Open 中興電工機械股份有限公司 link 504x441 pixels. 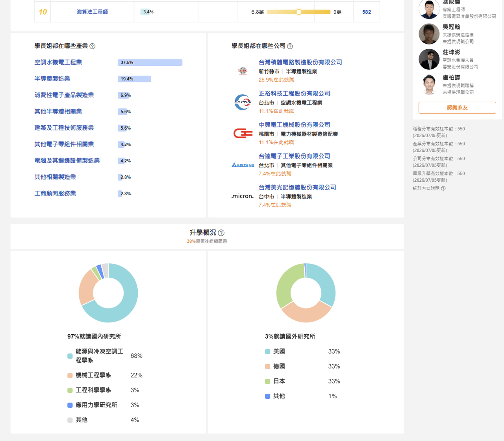tap(295, 125)
